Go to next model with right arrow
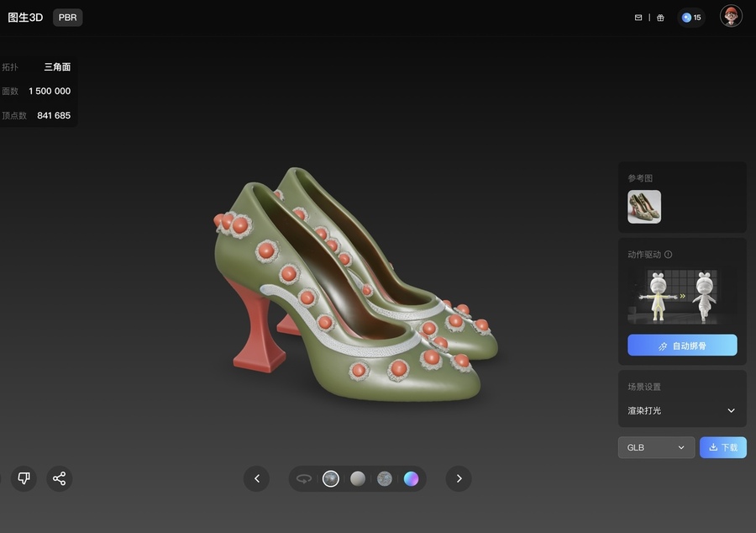The height and width of the screenshot is (533, 756). 459,478
